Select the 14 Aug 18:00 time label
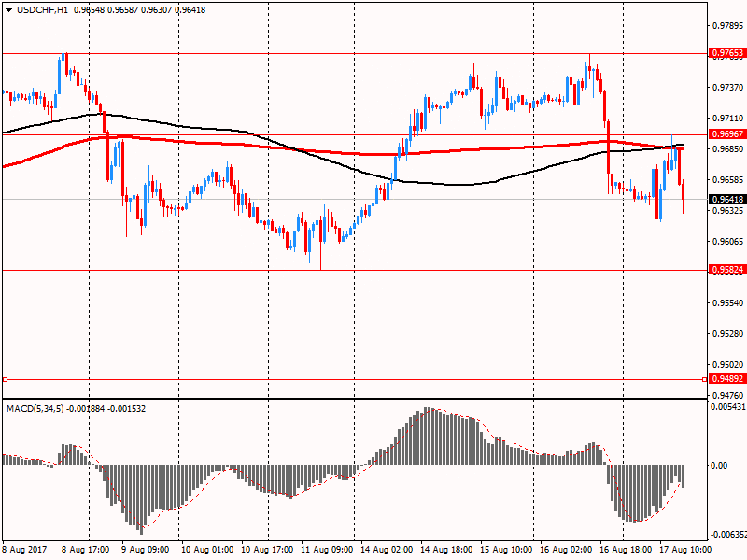Image resolution: width=747 pixels, height=560 pixels. tap(446, 550)
